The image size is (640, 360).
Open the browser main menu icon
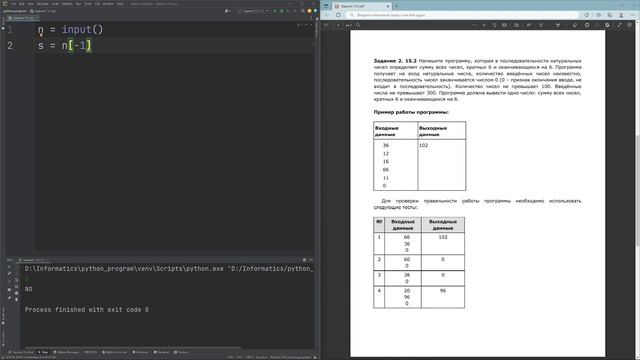(632, 15)
